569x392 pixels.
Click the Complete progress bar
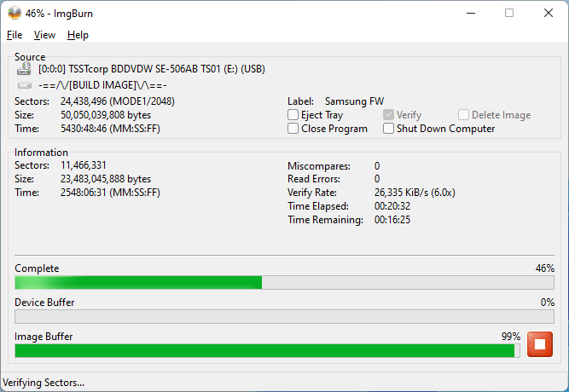[284, 283]
